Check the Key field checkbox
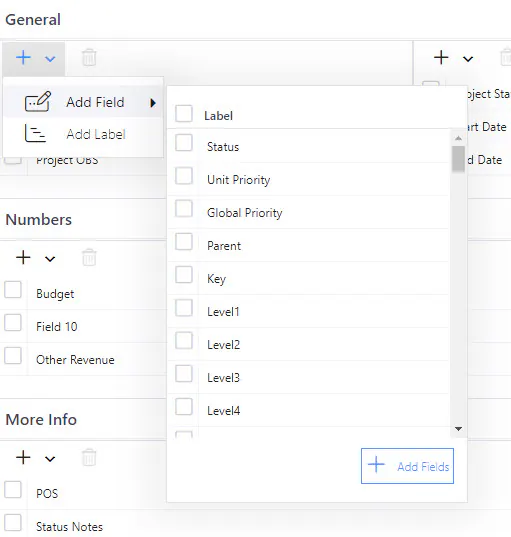This screenshot has width=511, height=537. click(184, 275)
